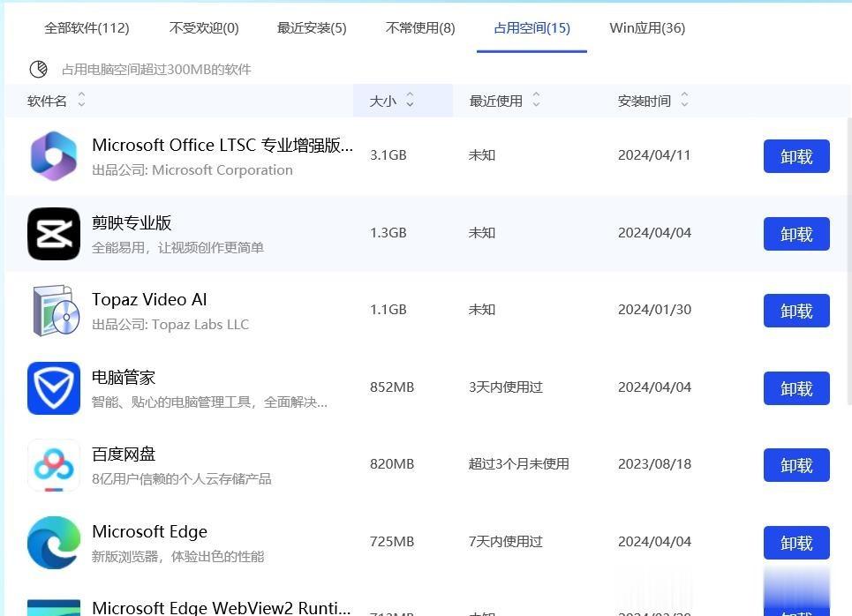Click the Microsoft Office LTSC app icon
The height and width of the screenshot is (616, 852).
54,156
